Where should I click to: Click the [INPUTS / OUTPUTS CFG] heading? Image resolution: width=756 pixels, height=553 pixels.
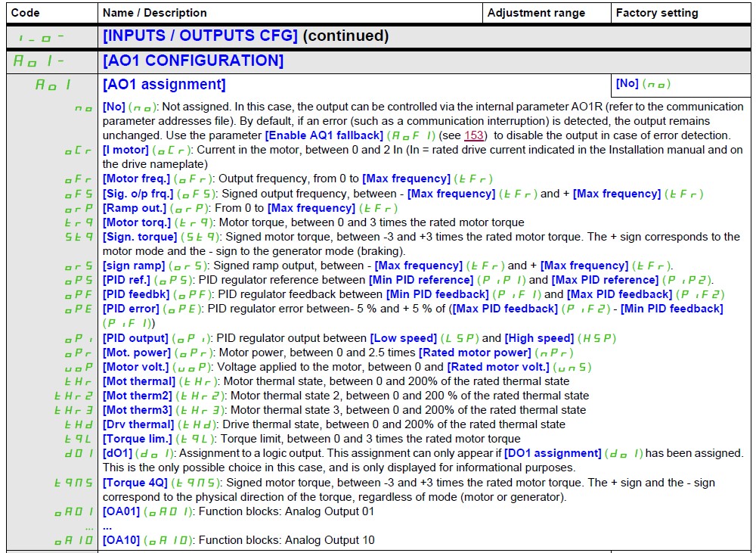point(200,36)
